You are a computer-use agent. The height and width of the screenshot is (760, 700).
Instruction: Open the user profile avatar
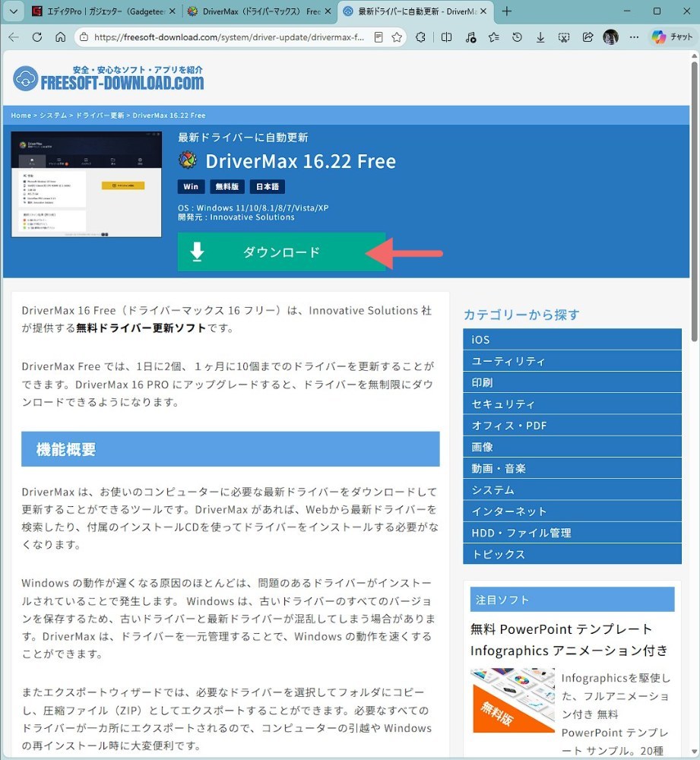pyautogui.click(x=611, y=37)
